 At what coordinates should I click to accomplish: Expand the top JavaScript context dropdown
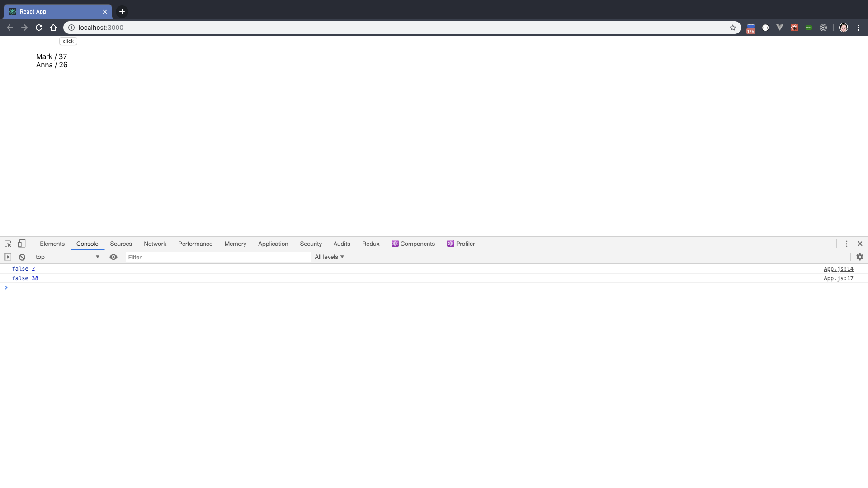pyautogui.click(x=67, y=257)
